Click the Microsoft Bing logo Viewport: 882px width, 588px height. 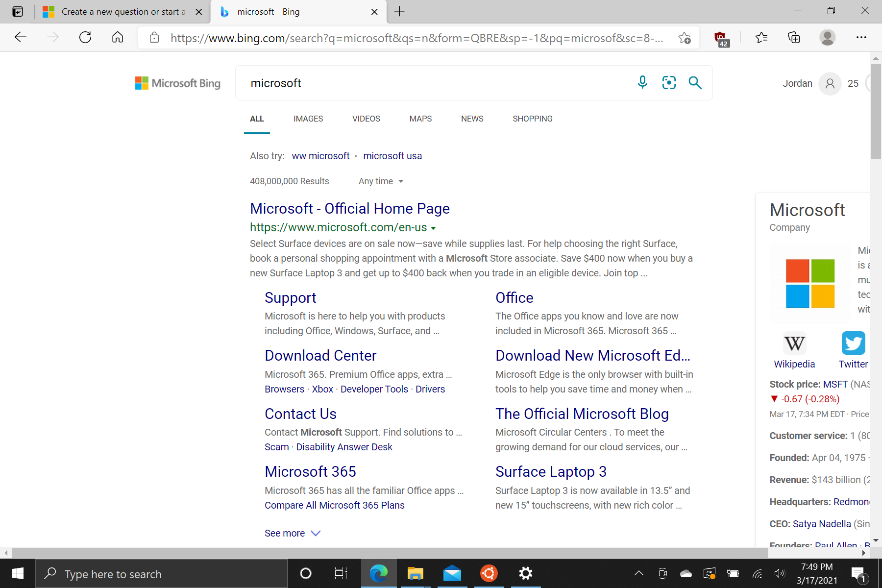178,83
